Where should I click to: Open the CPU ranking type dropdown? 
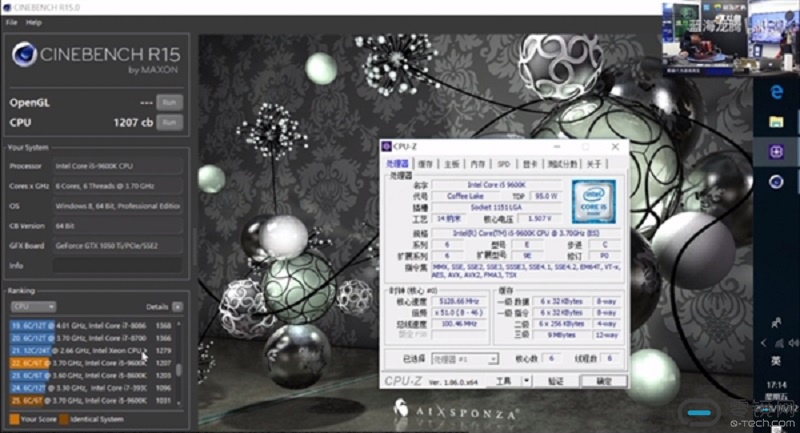point(34,306)
